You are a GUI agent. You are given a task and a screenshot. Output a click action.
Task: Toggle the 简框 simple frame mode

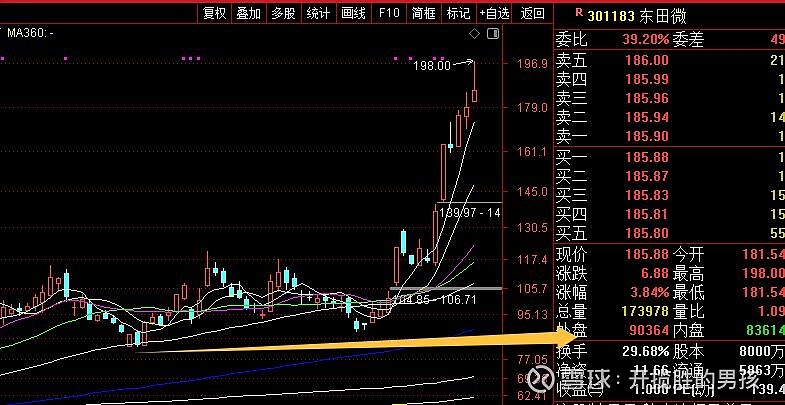424,14
